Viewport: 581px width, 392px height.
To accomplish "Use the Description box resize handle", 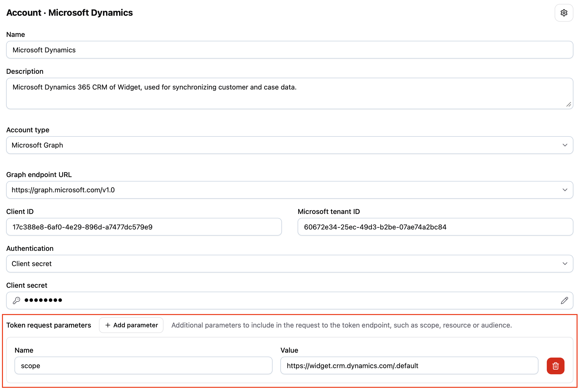I will pyautogui.click(x=568, y=104).
